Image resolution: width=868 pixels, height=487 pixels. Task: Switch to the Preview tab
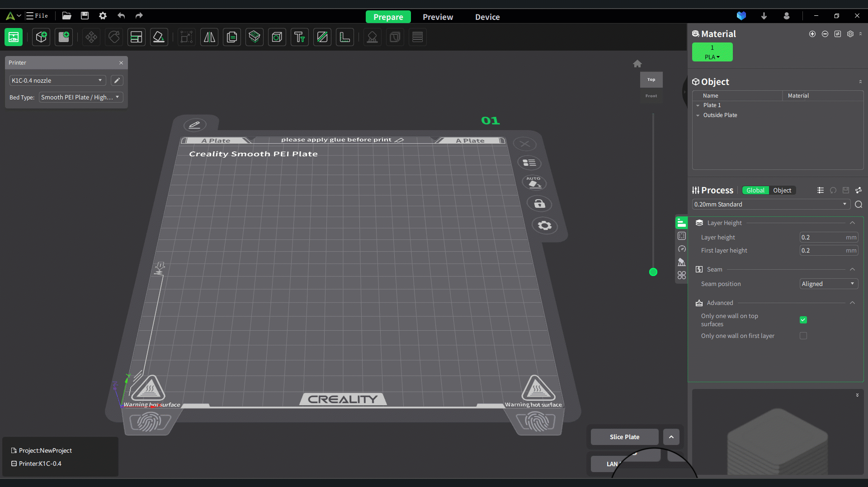[438, 17]
